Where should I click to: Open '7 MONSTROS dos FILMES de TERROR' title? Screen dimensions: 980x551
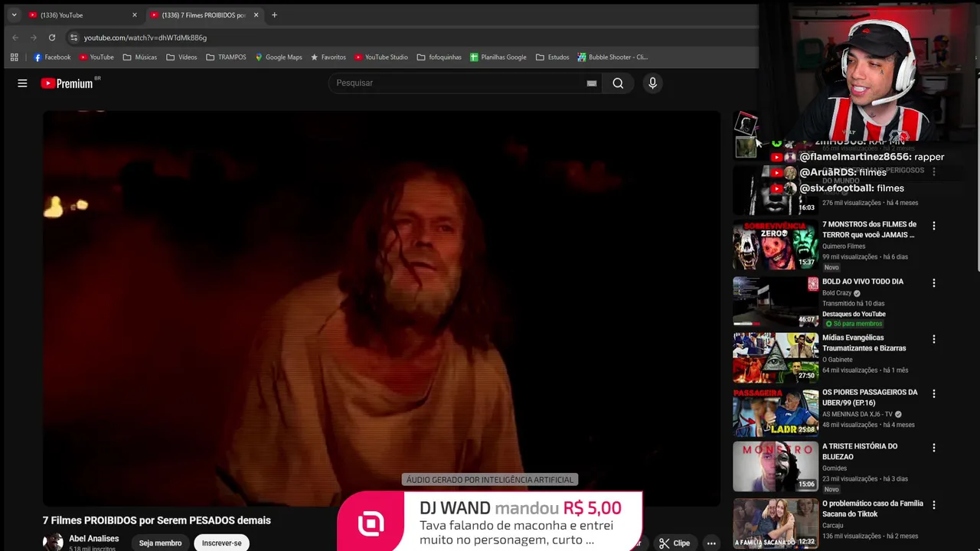(x=869, y=230)
